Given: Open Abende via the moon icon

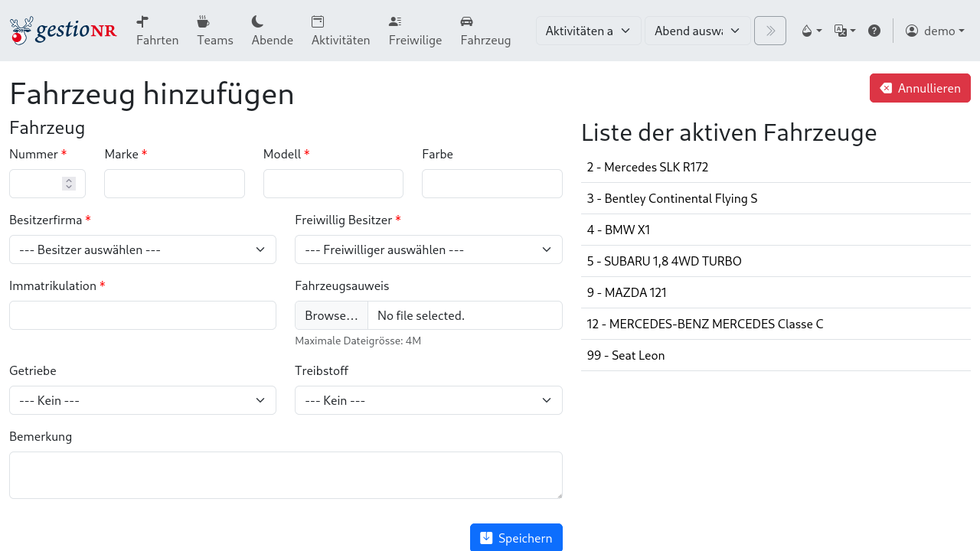Looking at the screenshot, I should tap(258, 21).
